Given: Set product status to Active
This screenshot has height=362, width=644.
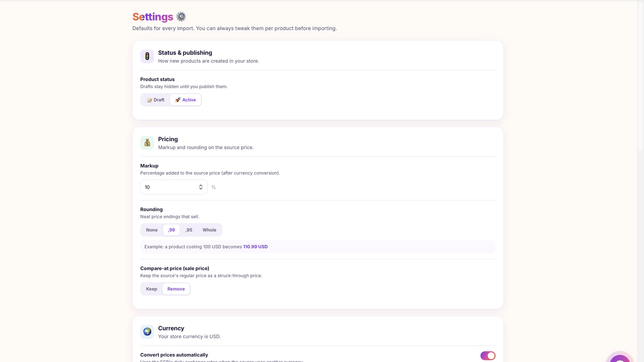Looking at the screenshot, I should click(186, 100).
